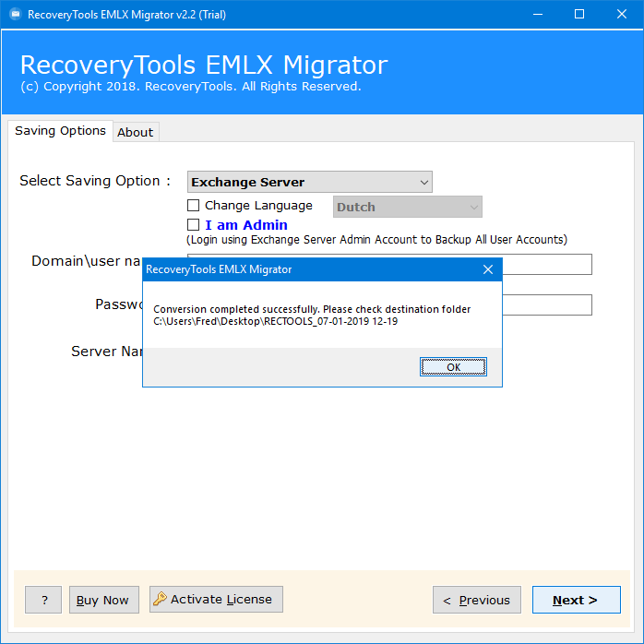Click the Exchange Server admin login hint text
The image size is (644, 644).
tap(376, 240)
